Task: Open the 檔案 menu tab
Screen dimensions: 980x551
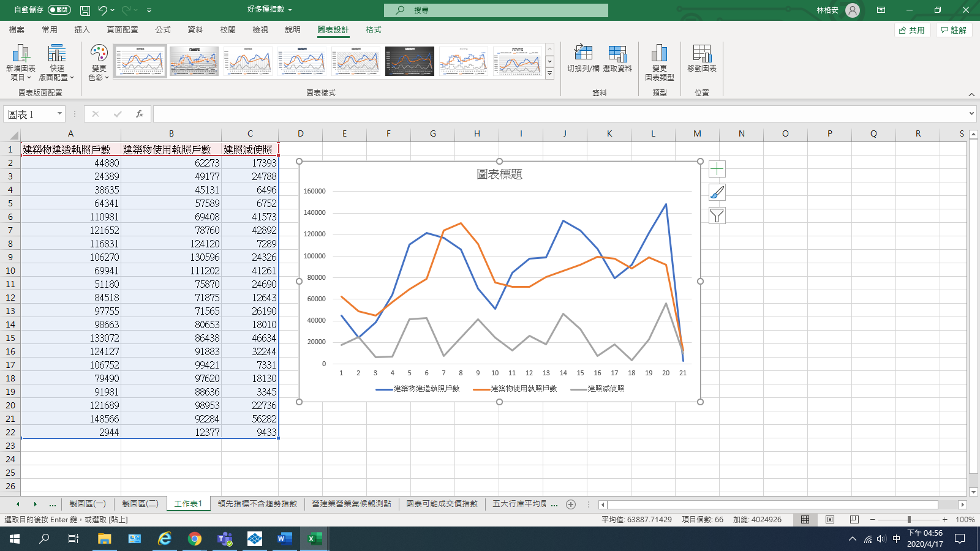Action: point(17,30)
